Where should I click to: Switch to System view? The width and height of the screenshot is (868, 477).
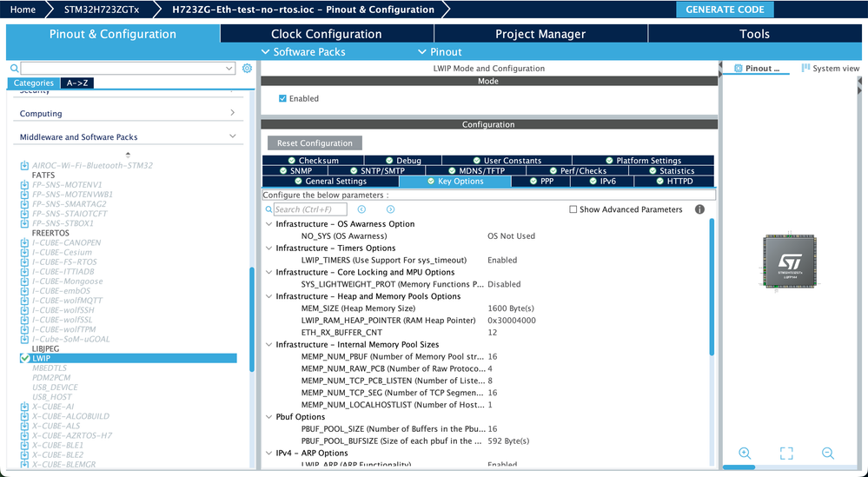click(831, 68)
